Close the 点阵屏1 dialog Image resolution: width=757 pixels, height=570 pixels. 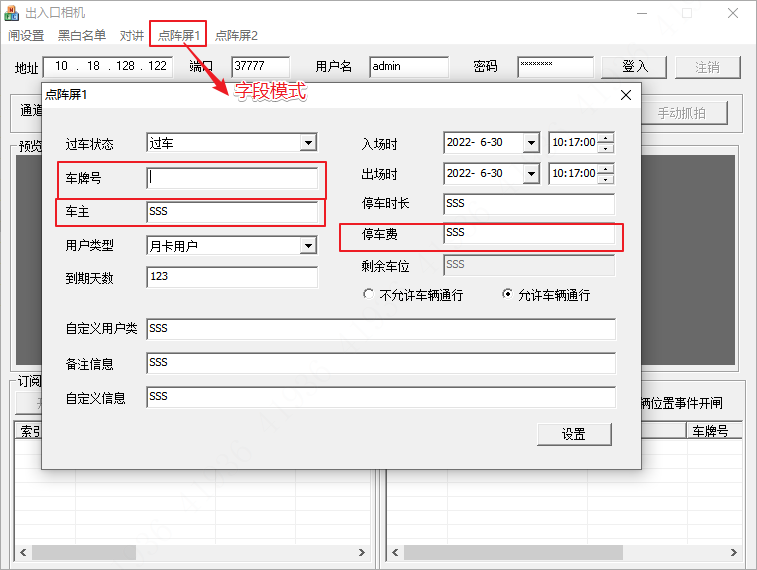(x=626, y=95)
